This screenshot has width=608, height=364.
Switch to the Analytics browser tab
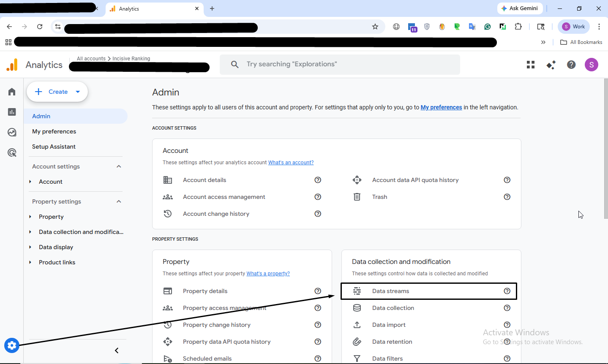pyautogui.click(x=154, y=8)
